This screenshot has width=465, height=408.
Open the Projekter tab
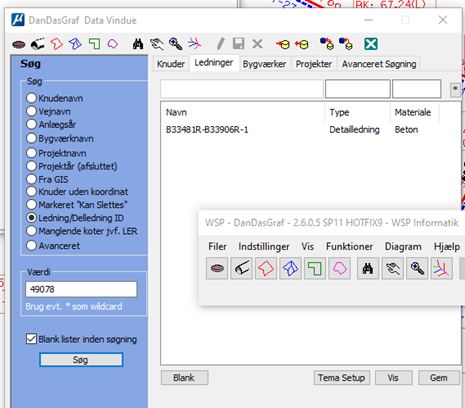pos(314,64)
